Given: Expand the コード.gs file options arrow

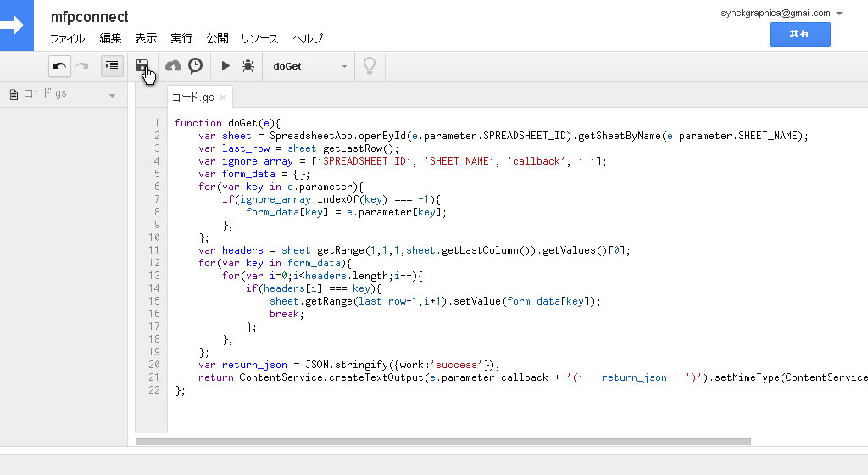Looking at the screenshot, I should click(x=112, y=95).
